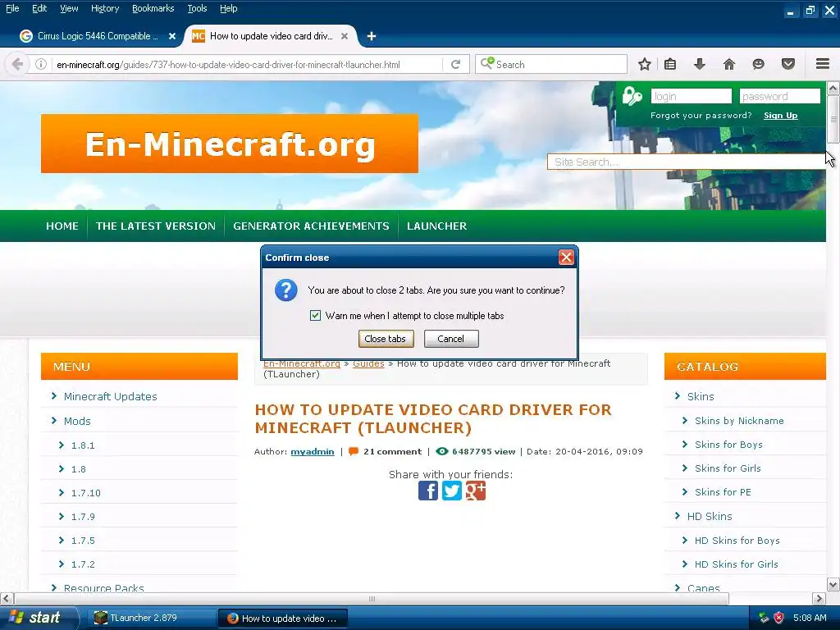Reload the current page
The height and width of the screenshot is (630, 840).
[x=456, y=64]
